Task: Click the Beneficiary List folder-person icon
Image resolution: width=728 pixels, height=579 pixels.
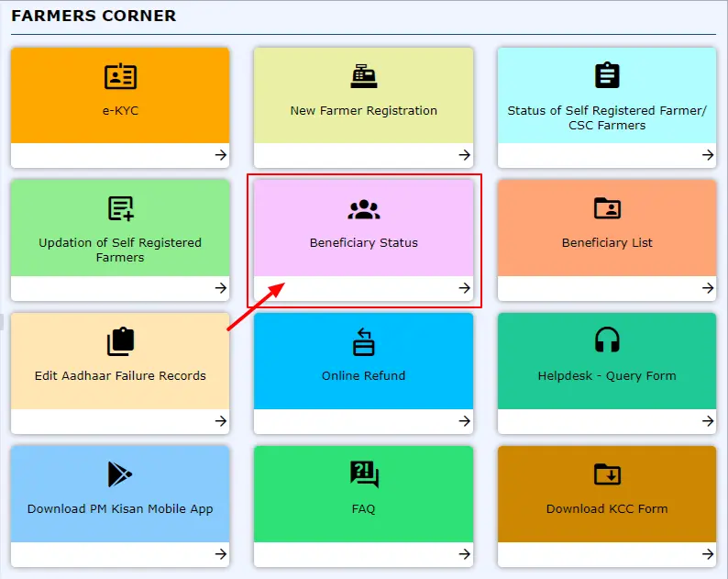Action: 607,208
